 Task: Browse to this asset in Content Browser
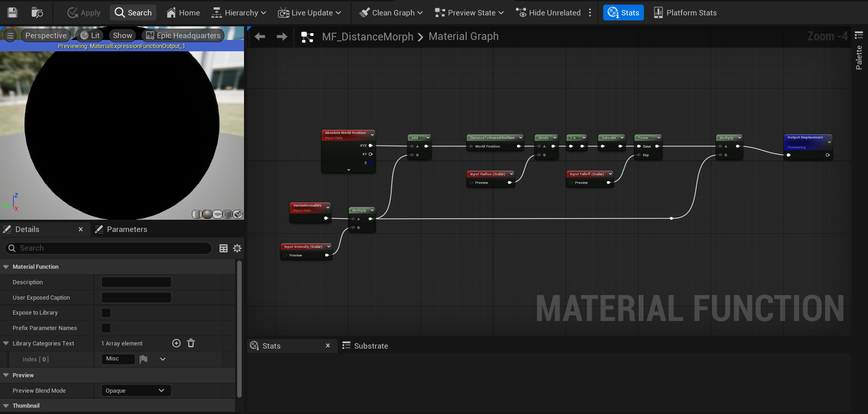point(37,12)
